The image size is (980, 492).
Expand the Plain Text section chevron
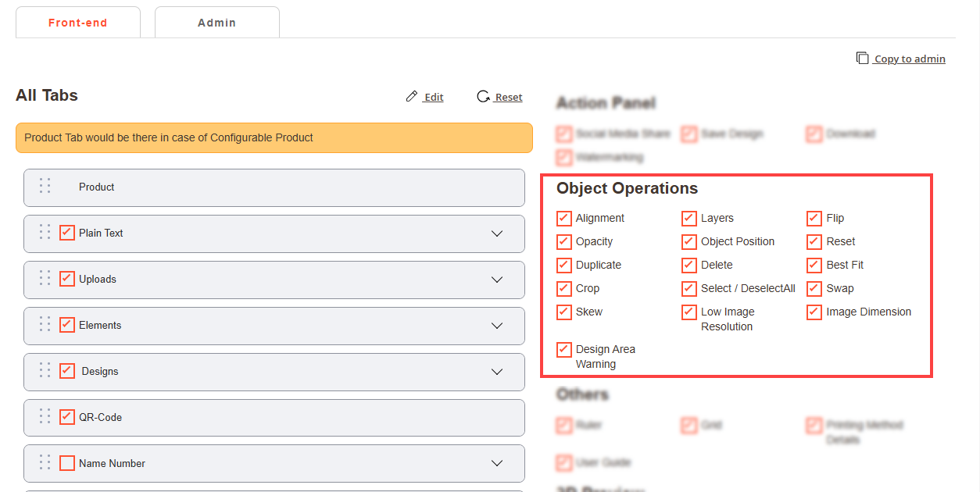coord(497,234)
